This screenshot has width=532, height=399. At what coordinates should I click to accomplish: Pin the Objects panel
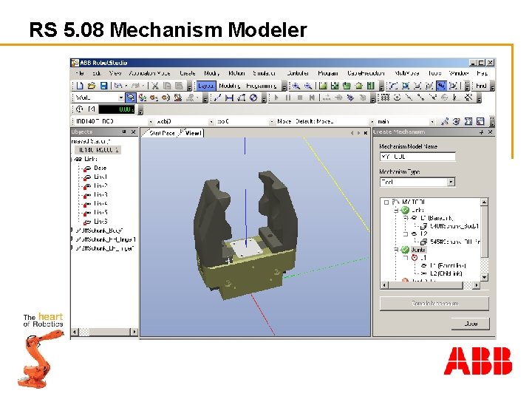pyautogui.click(x=124, y=132)
